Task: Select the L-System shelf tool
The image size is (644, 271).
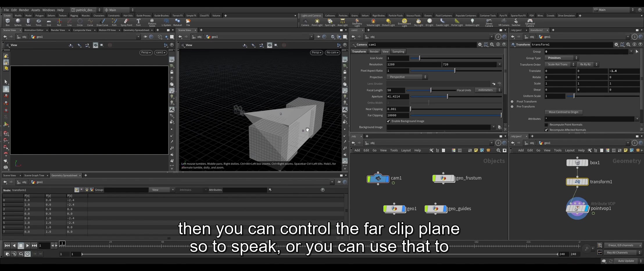Action: point(166,22)
